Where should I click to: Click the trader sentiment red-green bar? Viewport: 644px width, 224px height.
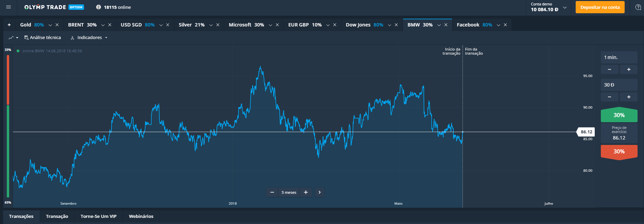point(8,126)
